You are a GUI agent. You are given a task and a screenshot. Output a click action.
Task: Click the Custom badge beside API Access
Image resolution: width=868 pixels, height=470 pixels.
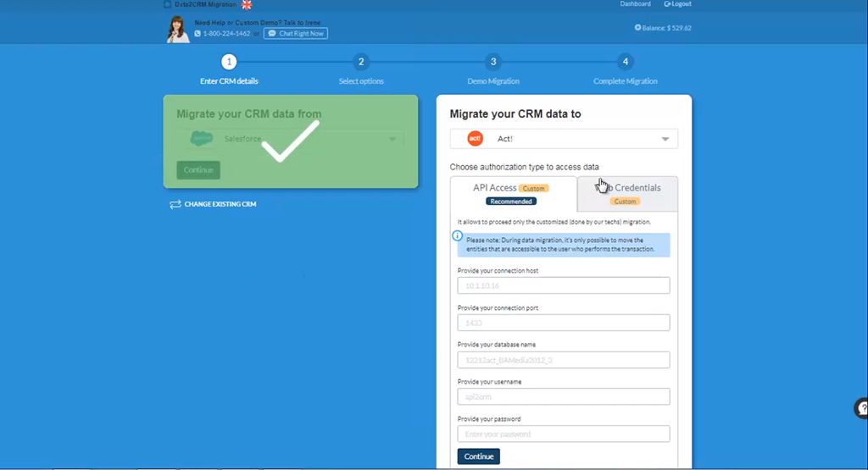pos(534,189)
